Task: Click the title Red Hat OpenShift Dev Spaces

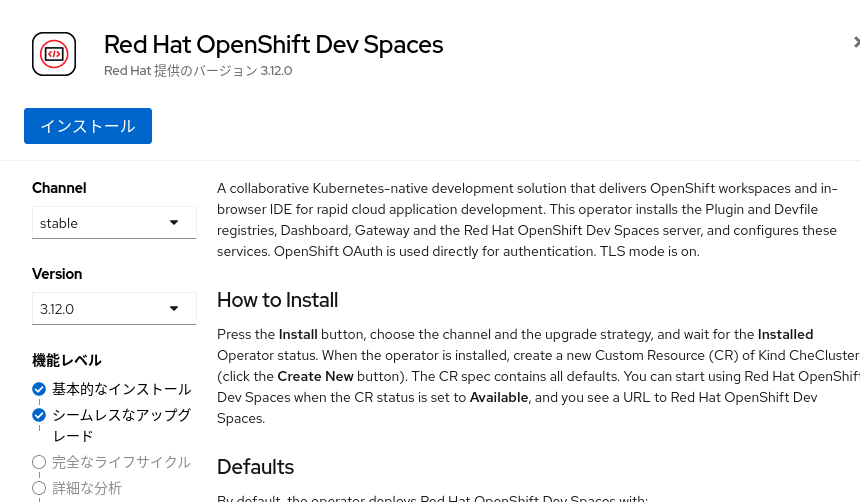Action: point(273,44)
